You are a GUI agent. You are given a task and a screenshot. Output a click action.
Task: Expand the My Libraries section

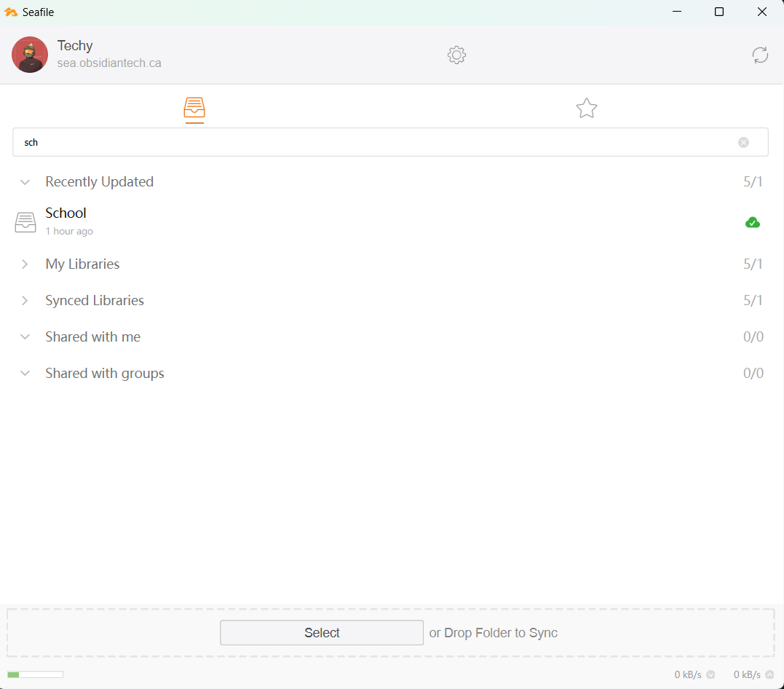[25, 264]
